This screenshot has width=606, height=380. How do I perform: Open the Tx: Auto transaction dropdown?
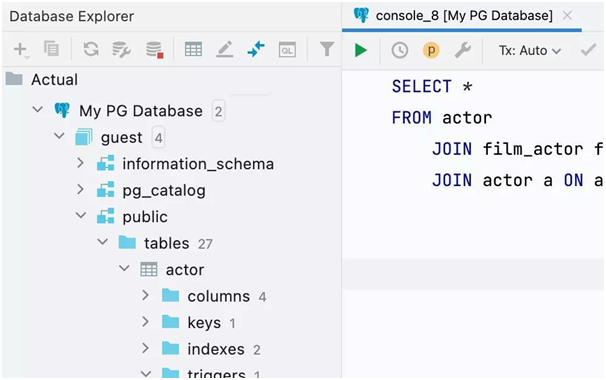pos(529,51)
